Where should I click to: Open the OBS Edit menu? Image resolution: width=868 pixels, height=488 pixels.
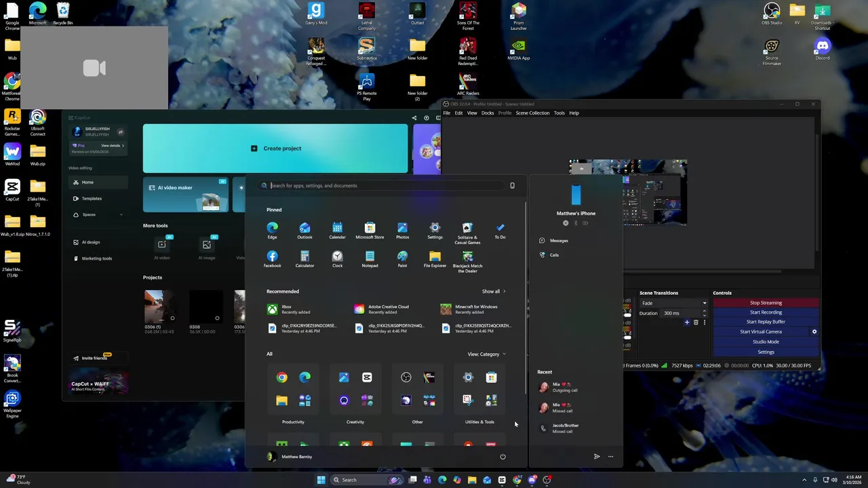(458, 113)
